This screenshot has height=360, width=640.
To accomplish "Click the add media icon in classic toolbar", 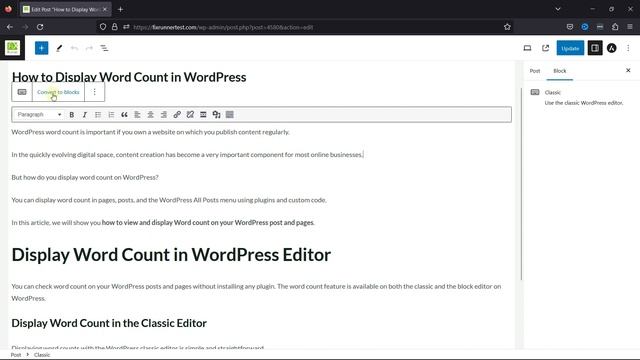I will click(216, 115).
